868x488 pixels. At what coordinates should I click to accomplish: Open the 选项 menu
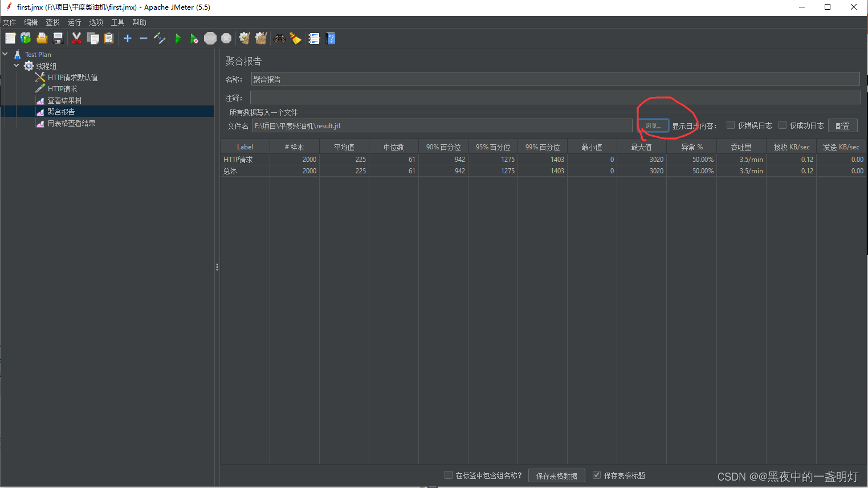click(x=96, y=22)
